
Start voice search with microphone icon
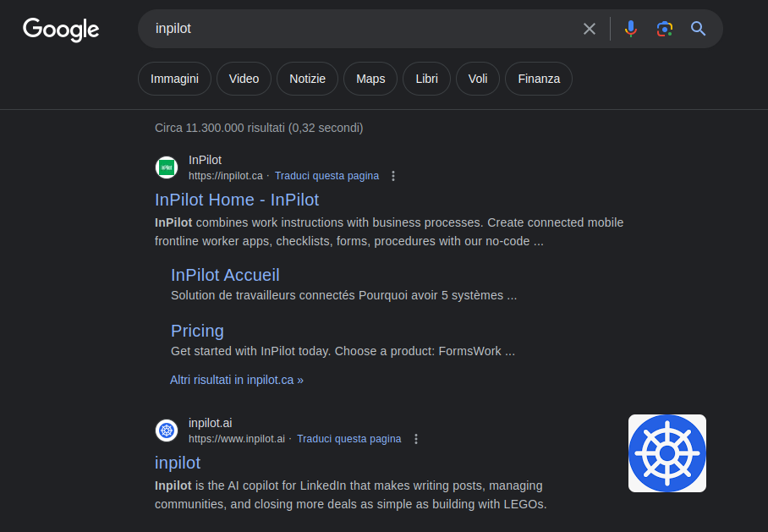(630, 29)
